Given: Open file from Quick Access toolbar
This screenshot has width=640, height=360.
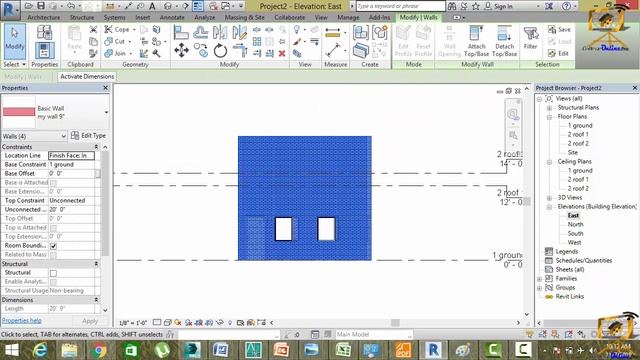Looking at the screenshot, I should (29, 6).
